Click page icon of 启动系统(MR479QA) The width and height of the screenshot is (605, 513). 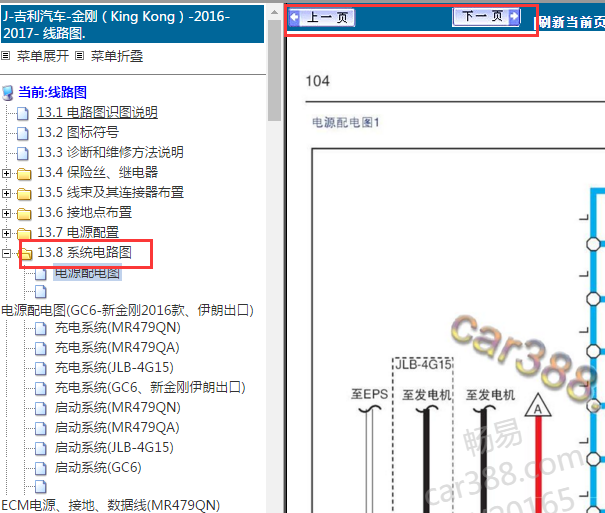[x=41, y=429]
